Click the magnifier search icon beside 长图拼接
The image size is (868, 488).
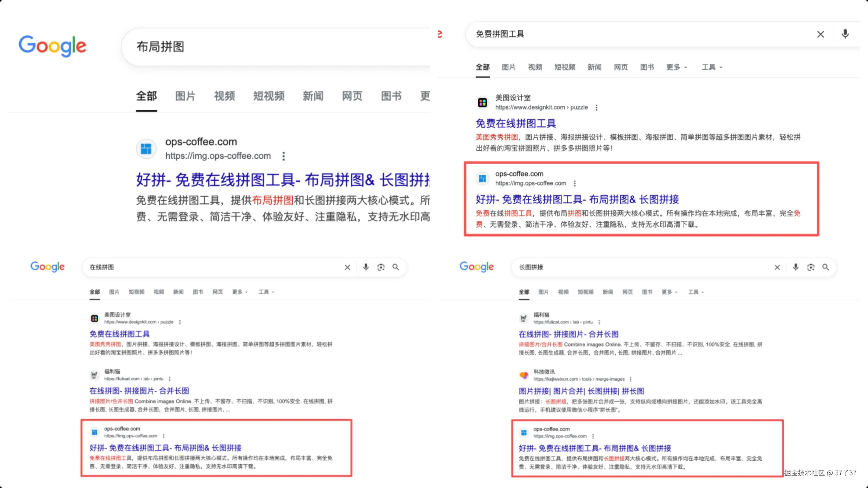point(826,267)
